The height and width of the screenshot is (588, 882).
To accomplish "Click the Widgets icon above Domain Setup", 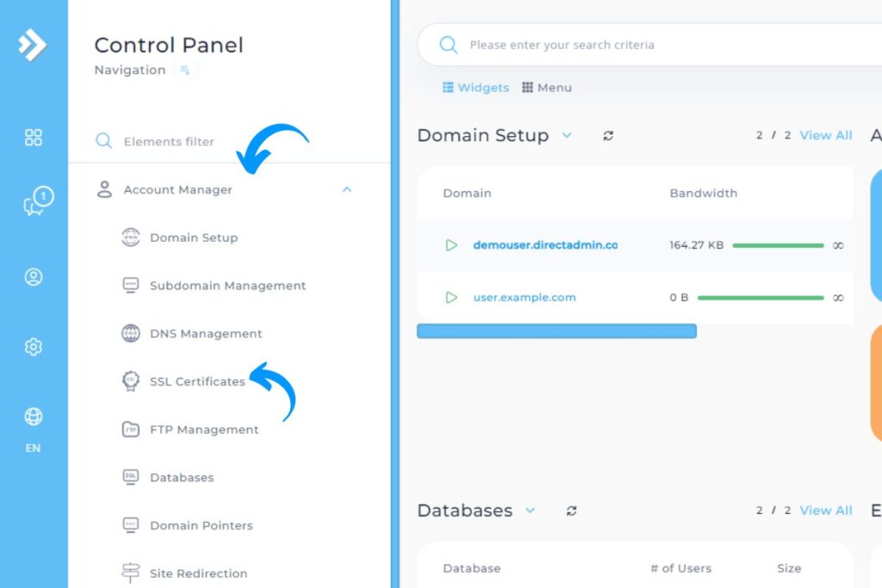I will tap(448, 87).
